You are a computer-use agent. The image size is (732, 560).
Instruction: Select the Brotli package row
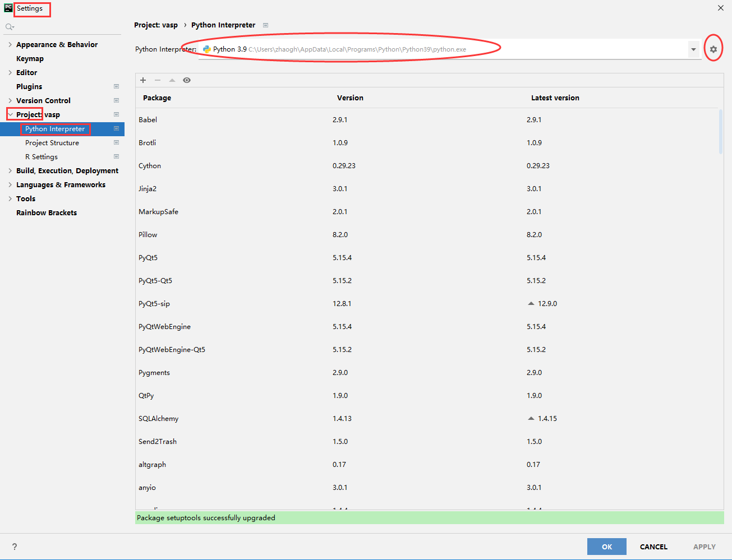point(427,142)
